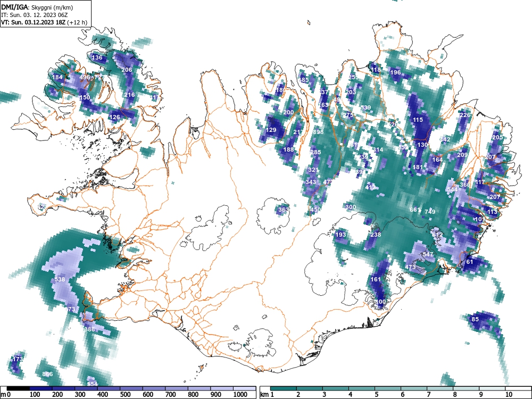The height and width of the screenshot is (399, 532).
Task: Click the visibility value '314' on the map
Action: tap(378, 149)
